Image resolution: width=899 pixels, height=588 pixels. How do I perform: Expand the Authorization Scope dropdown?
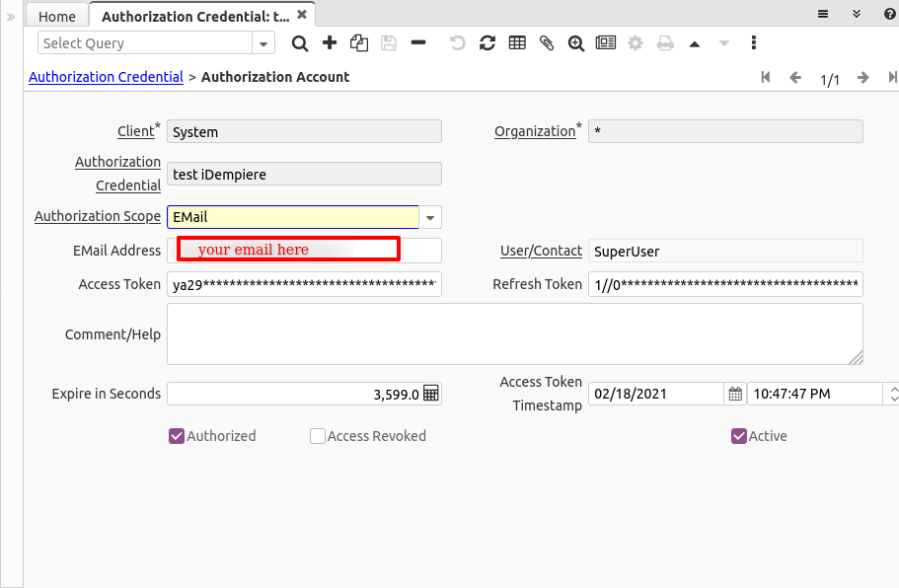(x=430, y=217)
